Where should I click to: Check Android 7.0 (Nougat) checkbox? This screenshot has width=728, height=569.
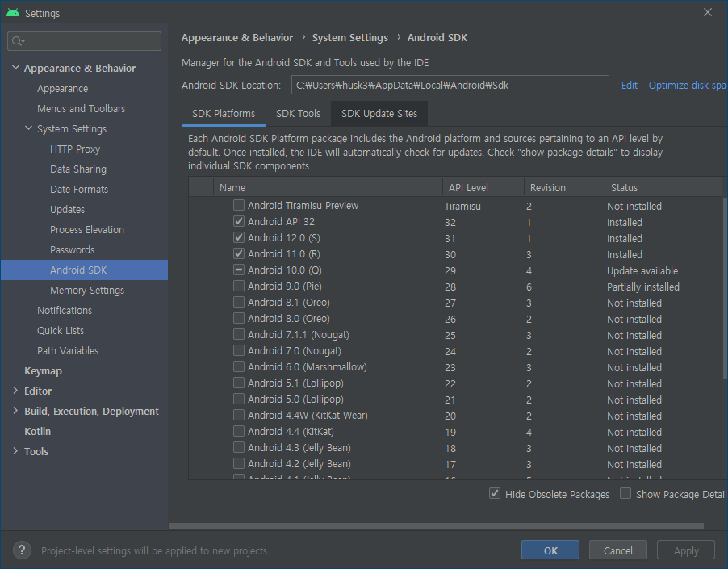click(239, 350)
